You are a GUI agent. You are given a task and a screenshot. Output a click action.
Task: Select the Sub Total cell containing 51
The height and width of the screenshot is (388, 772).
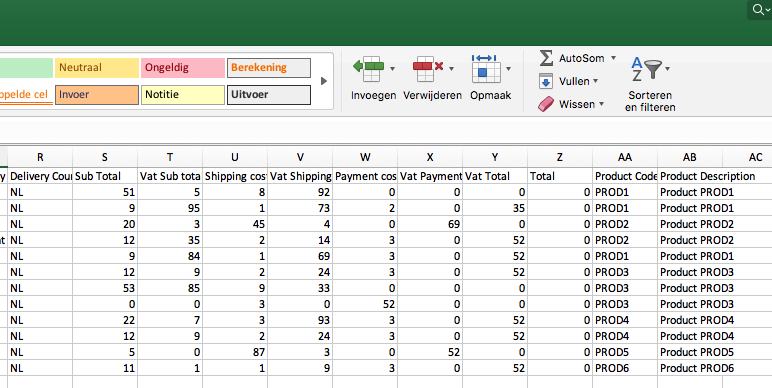tap(105, 192)
